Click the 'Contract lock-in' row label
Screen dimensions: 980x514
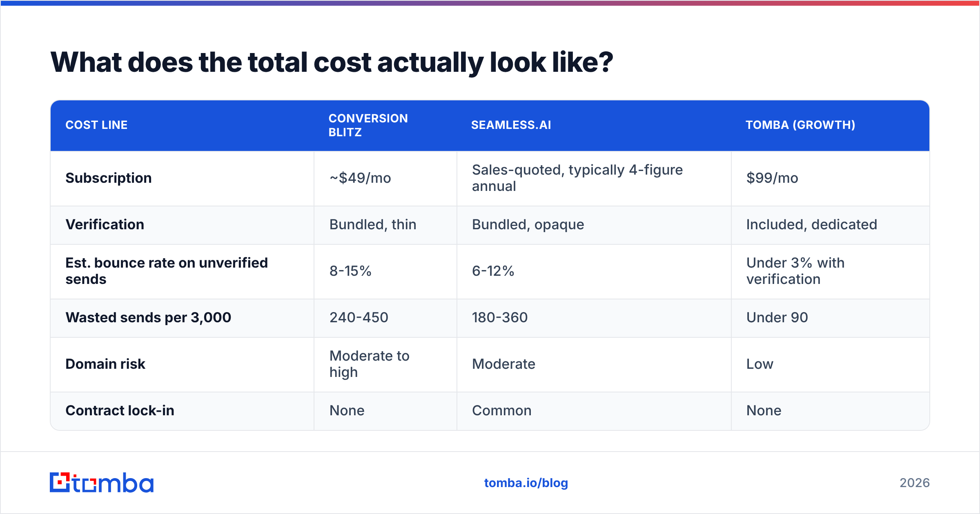coord(120,410)
